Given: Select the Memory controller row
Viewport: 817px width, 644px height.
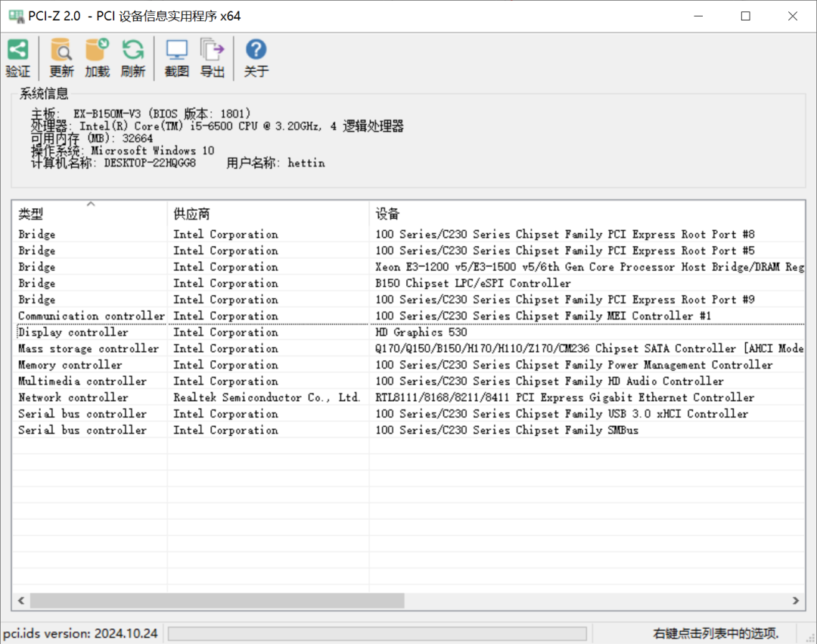Looking at the screenshot, I should (x=408, y=365).
